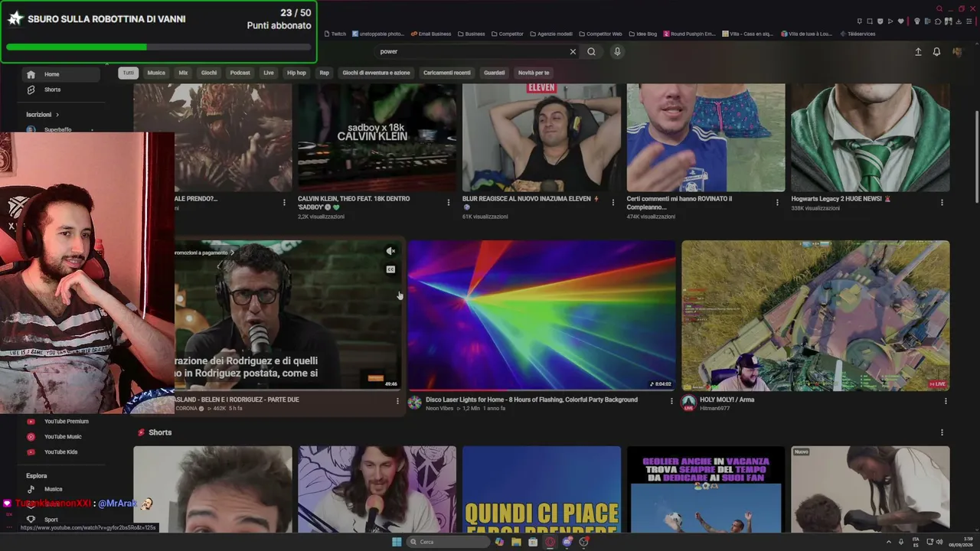Select the 'Live' filter chip
The image size is (980, 551).
[269, 73]
